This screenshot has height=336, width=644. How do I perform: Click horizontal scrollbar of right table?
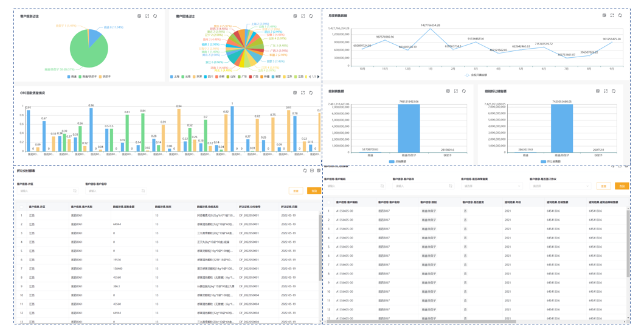(421, 321)
